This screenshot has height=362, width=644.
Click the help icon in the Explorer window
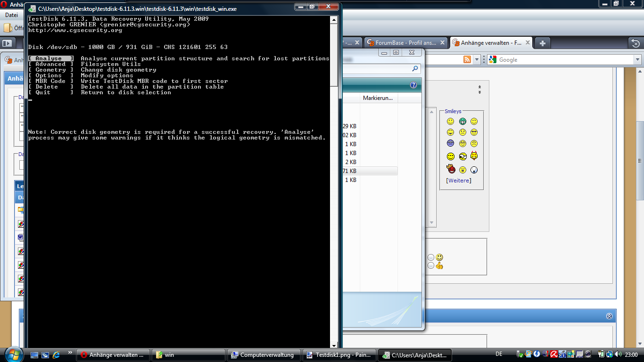(x=413, y=85)
